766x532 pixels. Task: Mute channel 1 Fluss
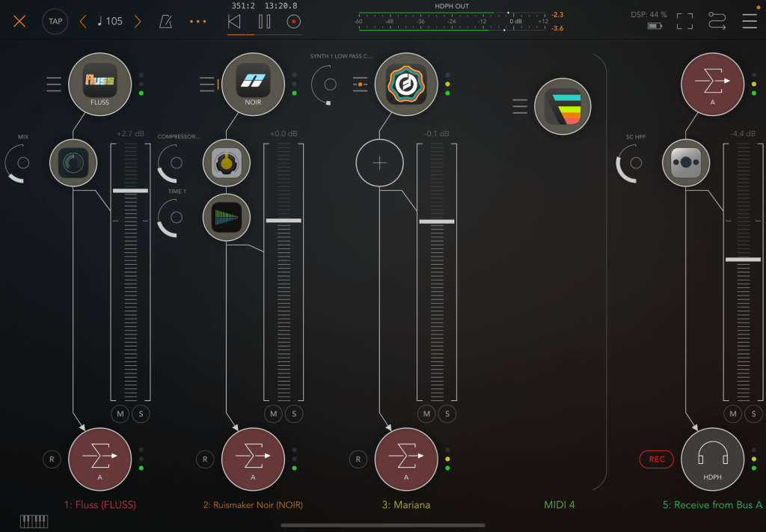[x=120, y=414]
